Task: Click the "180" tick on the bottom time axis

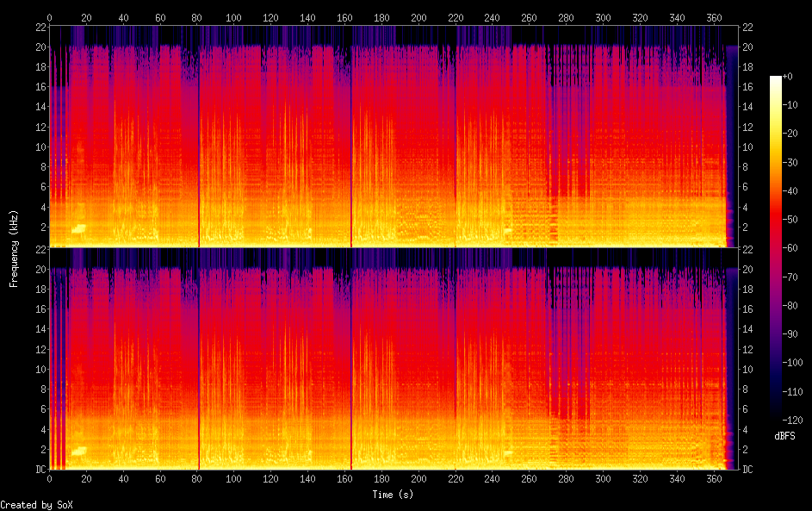Action: pyautogui.click(x=381, y=479)
